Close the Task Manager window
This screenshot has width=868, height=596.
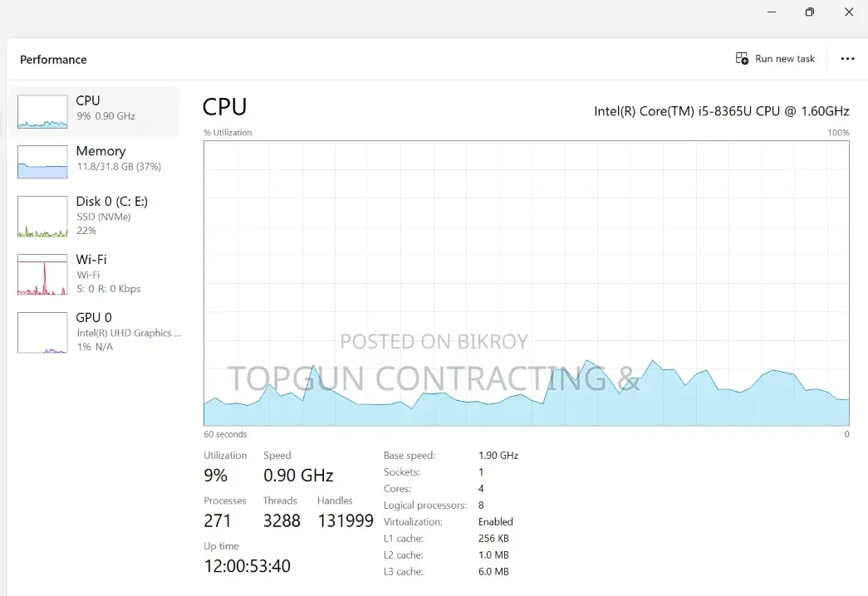point(849,12)
